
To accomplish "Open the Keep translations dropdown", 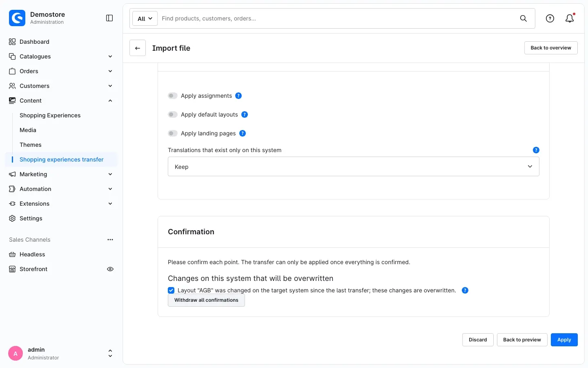I will tap(354, 166).
